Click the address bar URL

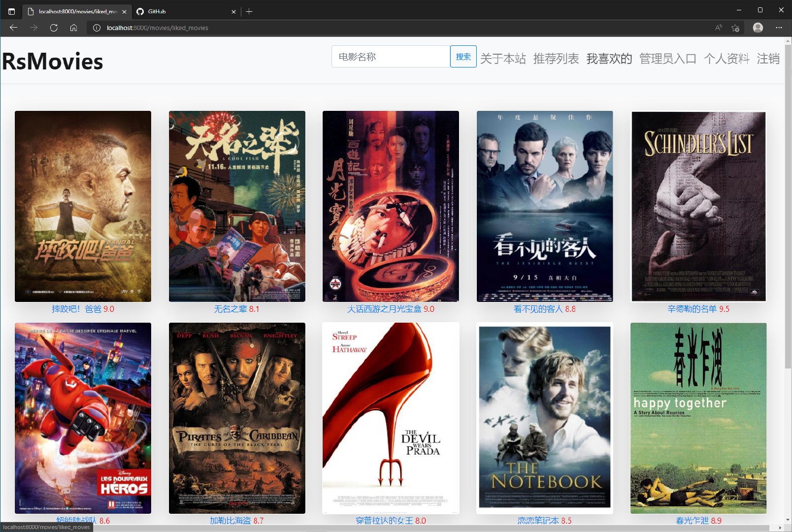click(x=158, y=28)
